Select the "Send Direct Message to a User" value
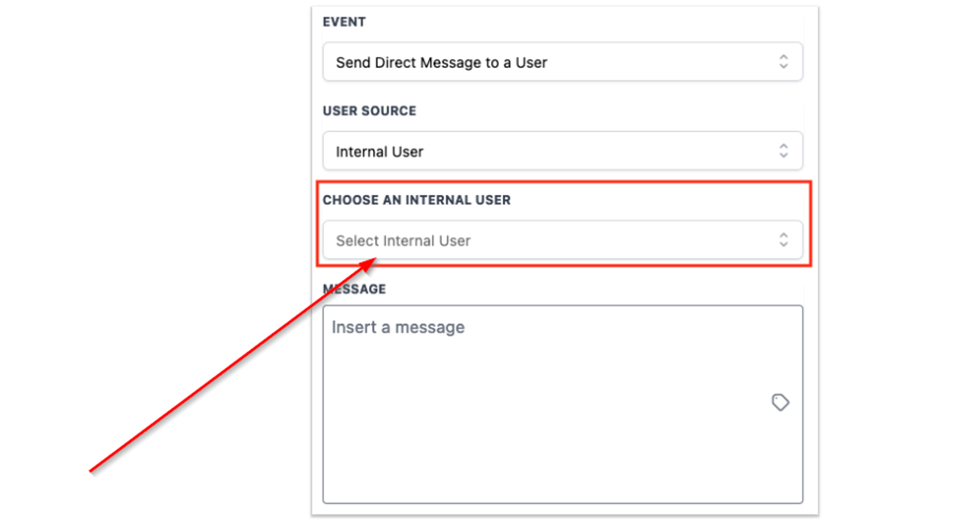 (441, 63)
